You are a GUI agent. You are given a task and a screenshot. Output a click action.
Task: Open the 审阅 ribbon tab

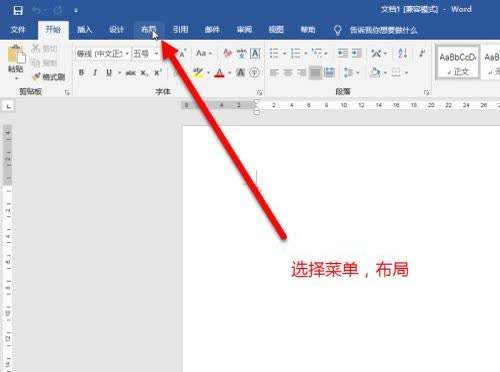click(x=244, y=30)
